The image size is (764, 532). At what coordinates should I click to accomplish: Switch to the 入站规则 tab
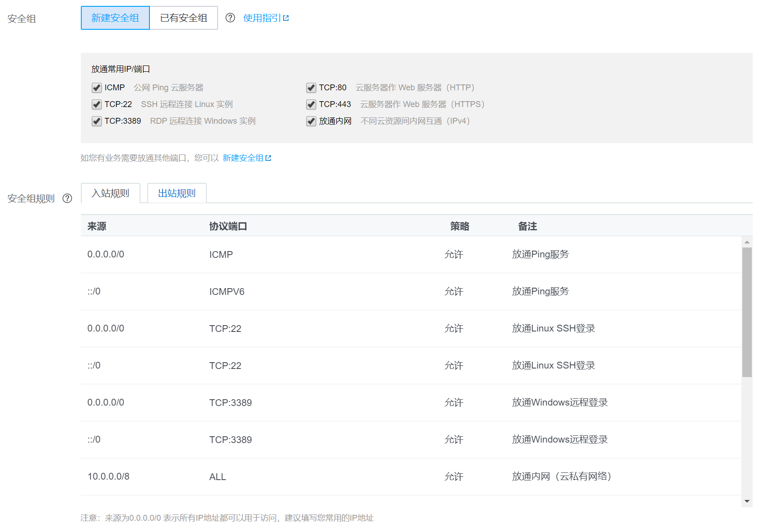[x=111, y=193]
